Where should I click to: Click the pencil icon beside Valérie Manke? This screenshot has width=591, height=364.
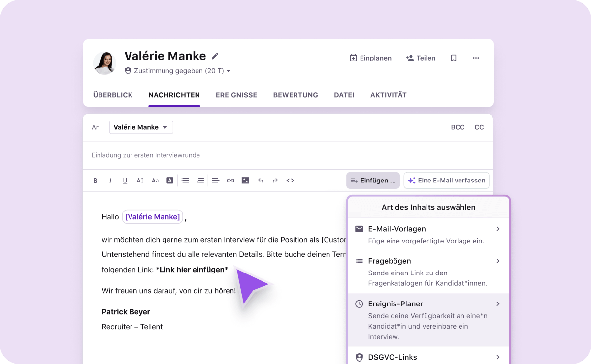click(215, 56)
